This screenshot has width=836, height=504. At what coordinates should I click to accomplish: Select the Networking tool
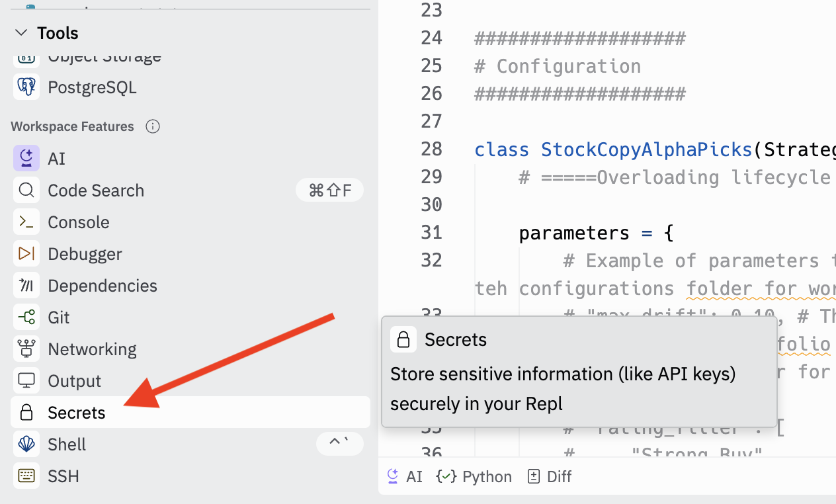tap(92, 349)
